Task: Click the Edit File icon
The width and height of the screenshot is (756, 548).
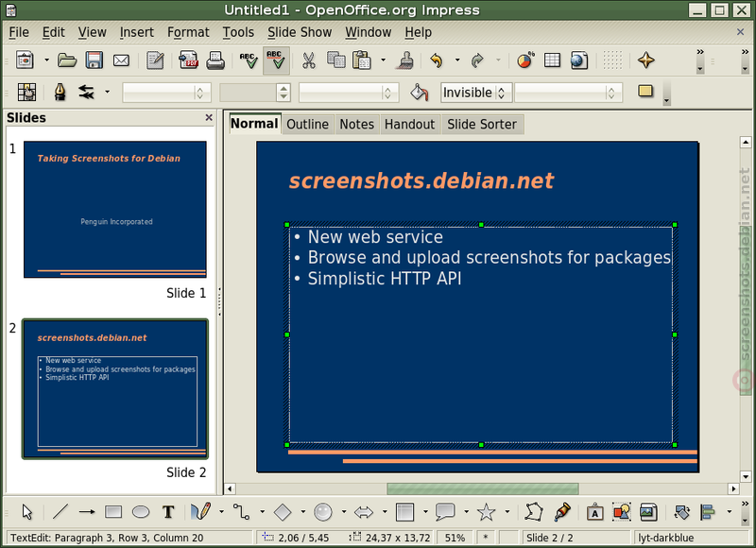Action: (155, 60)
